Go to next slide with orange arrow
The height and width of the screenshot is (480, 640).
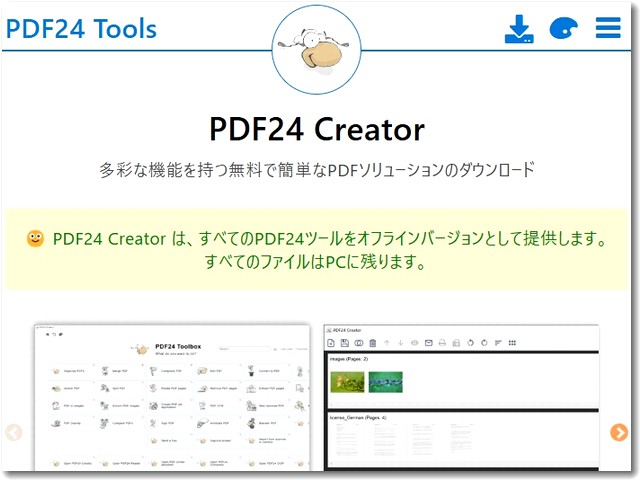pyautogui.click(x=619, y=432)
